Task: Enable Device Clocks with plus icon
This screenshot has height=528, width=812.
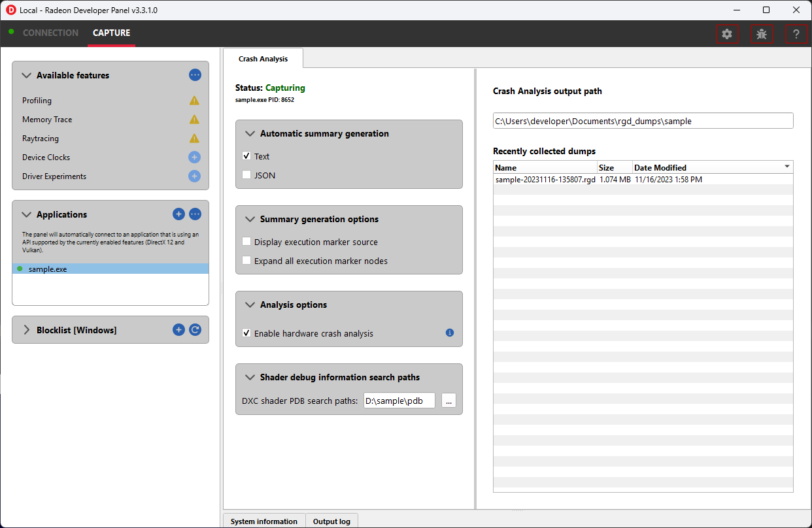Action: click(x=194, y=157)
